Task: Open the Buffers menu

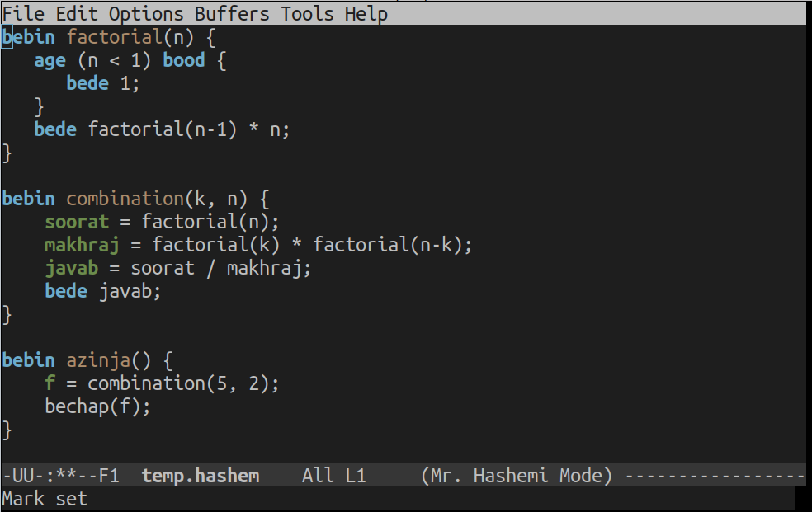Action: [231, 13]
